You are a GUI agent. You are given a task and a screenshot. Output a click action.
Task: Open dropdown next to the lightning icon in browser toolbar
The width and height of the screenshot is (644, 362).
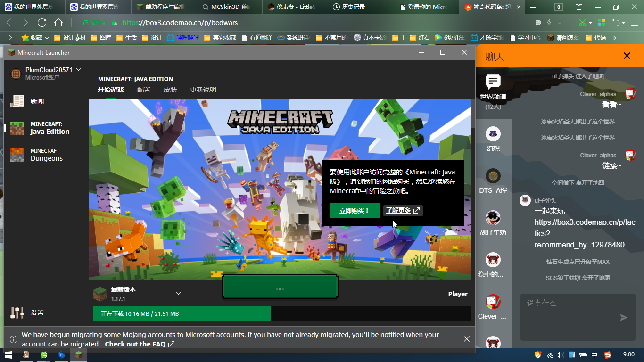click(560, 23)
